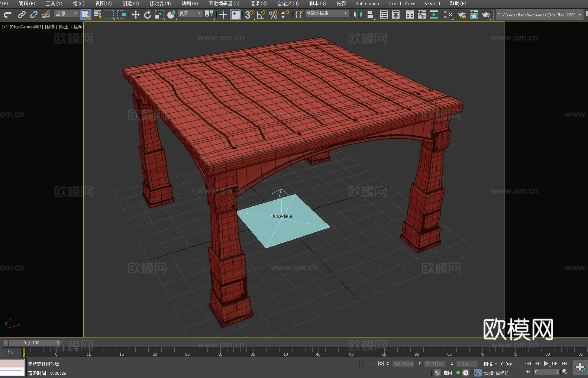588x378 pixels.
Task: Click the Render Production teapot icon
Action: [486, 14]
